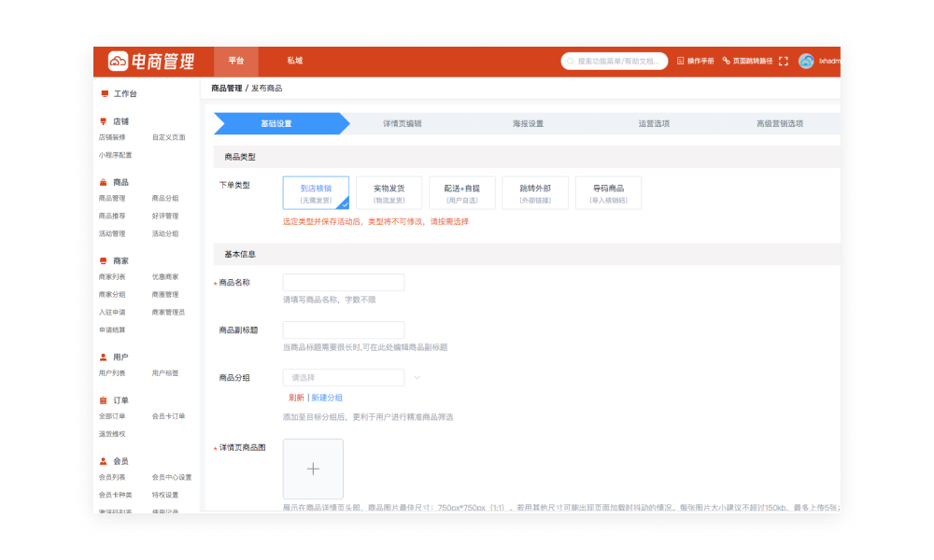Click the 商家 merchants section icon
Screen dimensions: 934x560
[x=106, y=260]
